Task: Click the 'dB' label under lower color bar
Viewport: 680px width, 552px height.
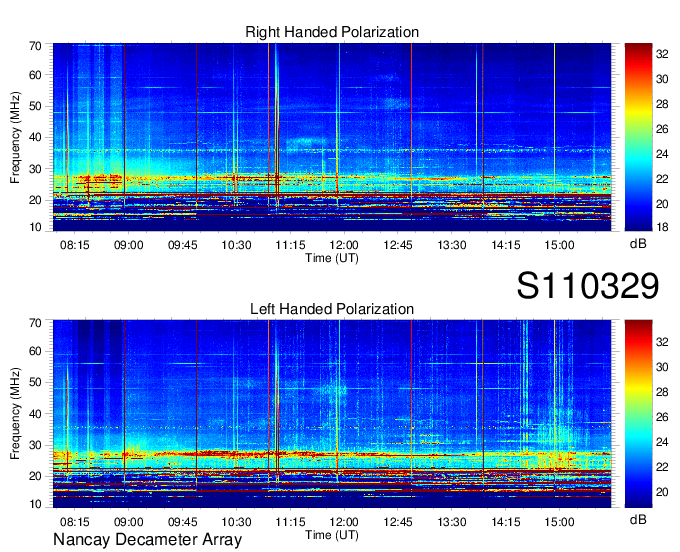Action: (638, 519)
